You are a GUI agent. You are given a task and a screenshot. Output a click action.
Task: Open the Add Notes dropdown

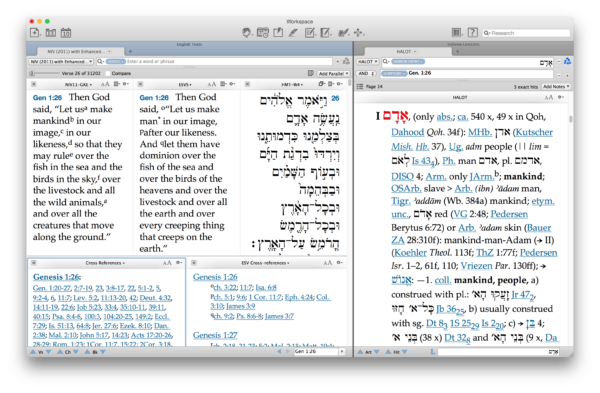(556, 86)
